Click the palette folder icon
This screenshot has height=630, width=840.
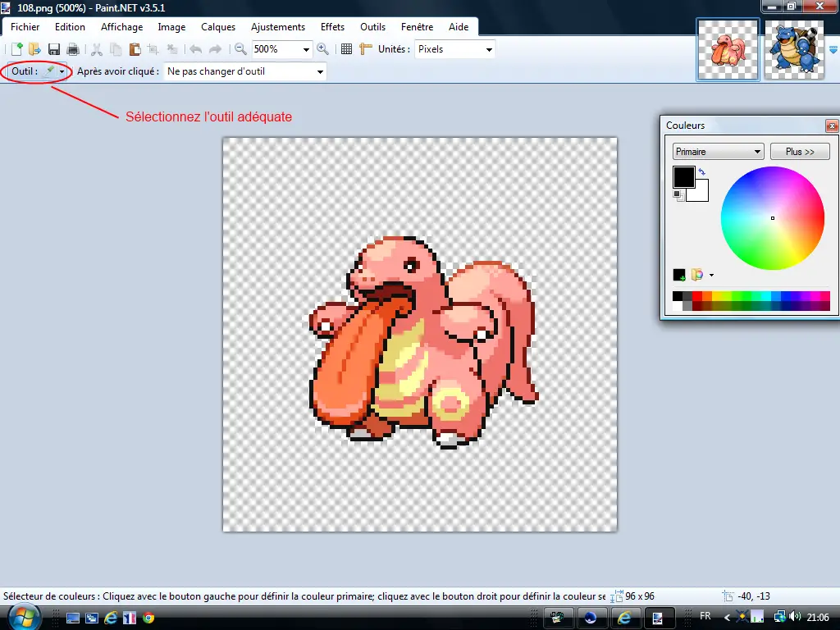coord(697,276)
